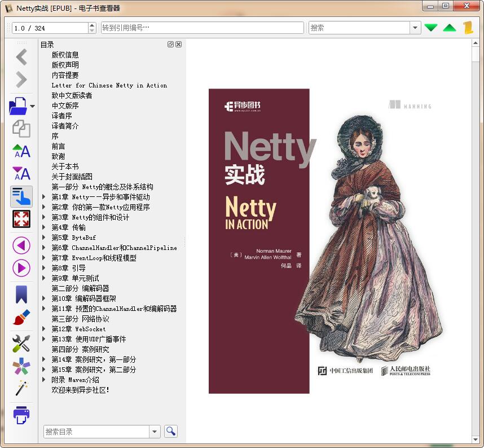
Task: Toggle the table of contents panel icon
Action: coord(21,196)
